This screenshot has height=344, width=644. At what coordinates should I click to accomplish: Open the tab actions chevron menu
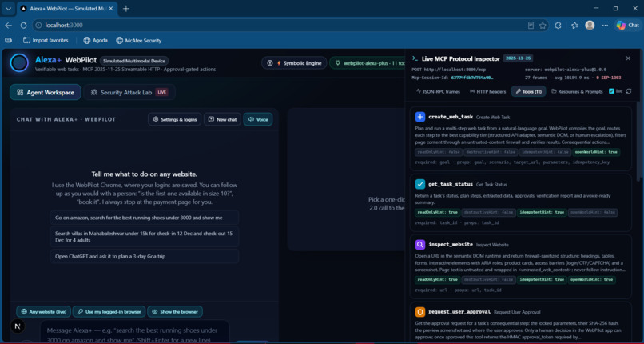8,9
